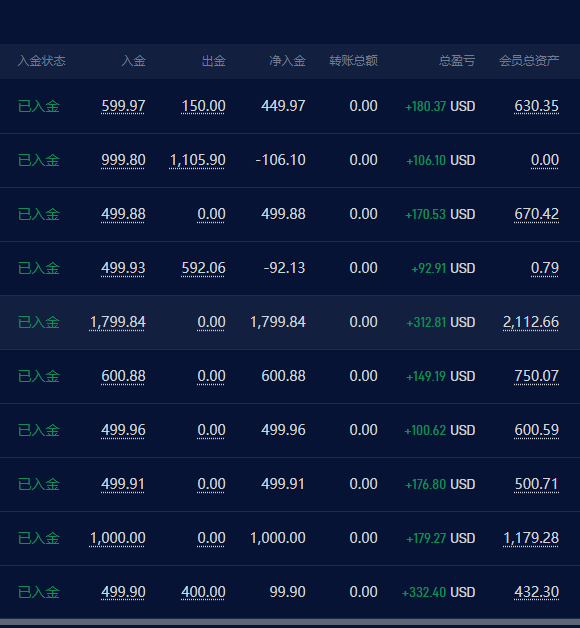Open member assets value 600.59
This screenshot has height=628, width=580.
click(536, 431)
